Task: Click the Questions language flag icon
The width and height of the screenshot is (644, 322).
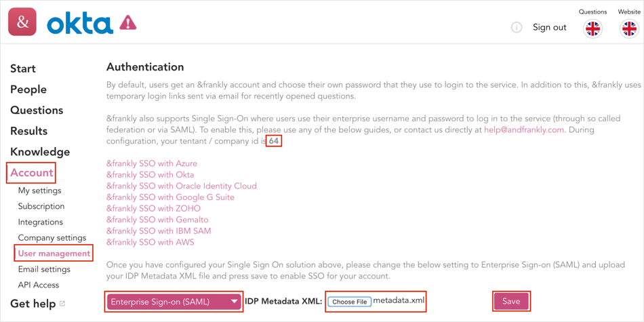Action: click(x=592, y=28)
